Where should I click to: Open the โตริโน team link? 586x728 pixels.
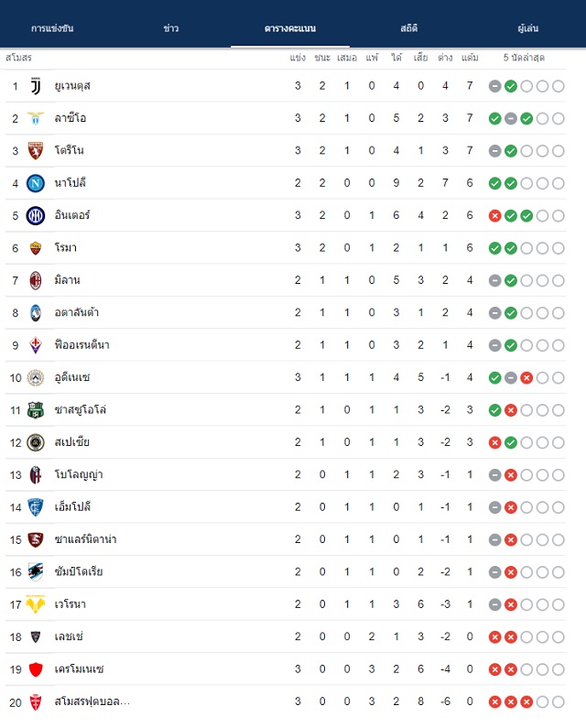pos(70,150)
